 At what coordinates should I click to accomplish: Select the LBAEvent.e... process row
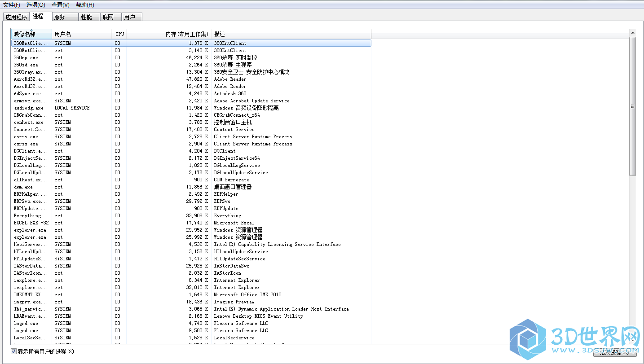click(191, 316)
